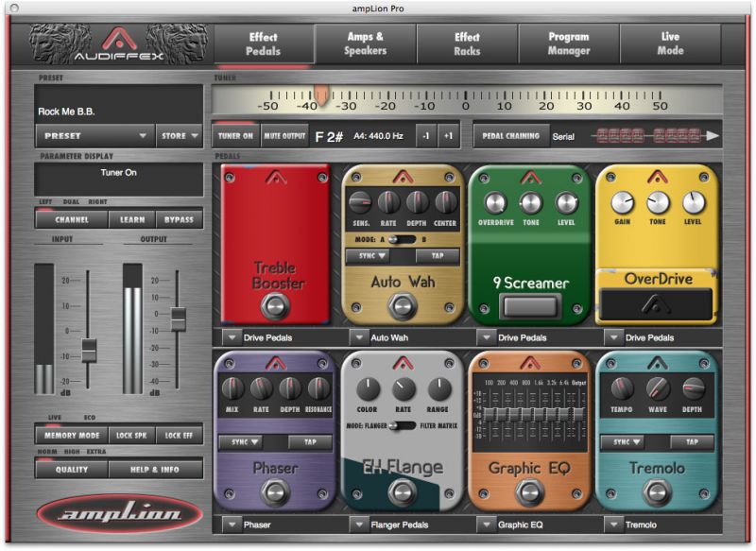This screenshot has height=551, width=756.
Task: Click the Tremolo WAVE knob
Action: point(658,388)
